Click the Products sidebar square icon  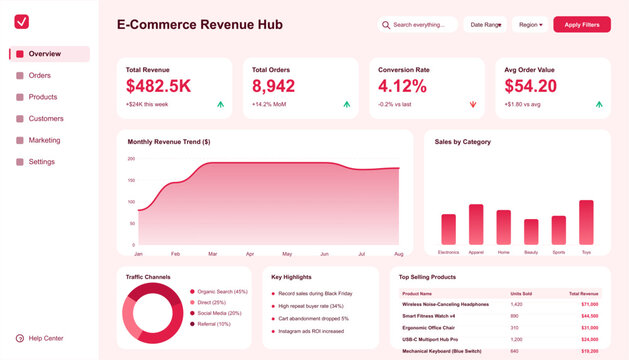point(20,97)
